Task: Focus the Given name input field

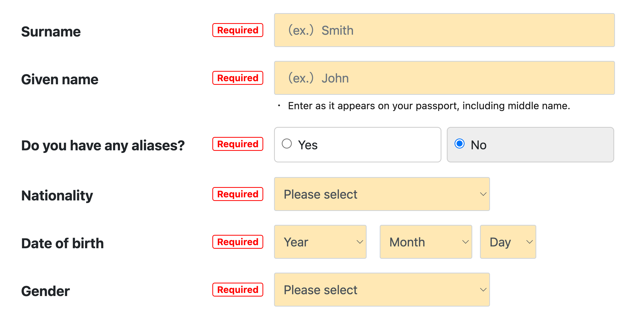Action: (x=444, y=78)
